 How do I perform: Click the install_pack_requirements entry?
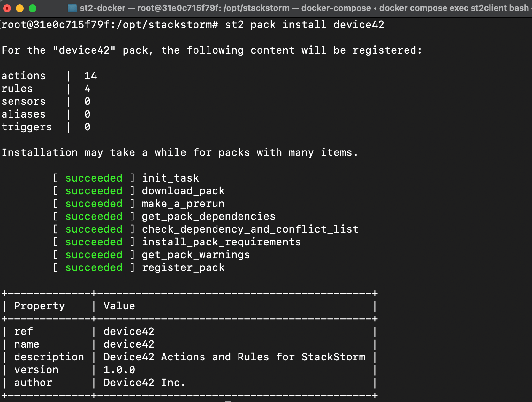tap(221, 242)
